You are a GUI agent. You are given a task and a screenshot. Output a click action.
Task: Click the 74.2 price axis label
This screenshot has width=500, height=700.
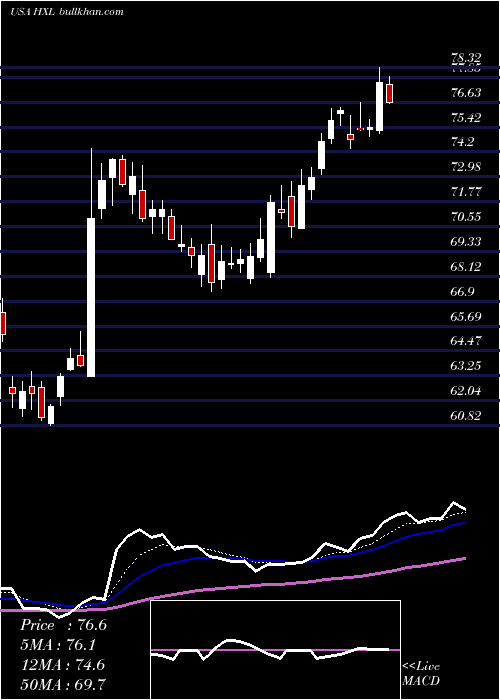[462, 142]
